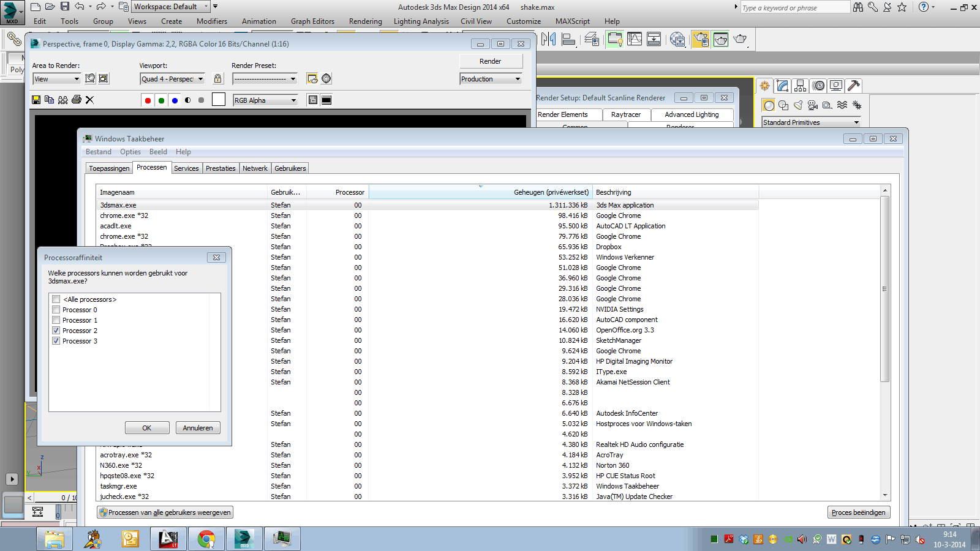Enable Processor 1 checkbox
The image size is (980, 551).
(x=56, y=320)
